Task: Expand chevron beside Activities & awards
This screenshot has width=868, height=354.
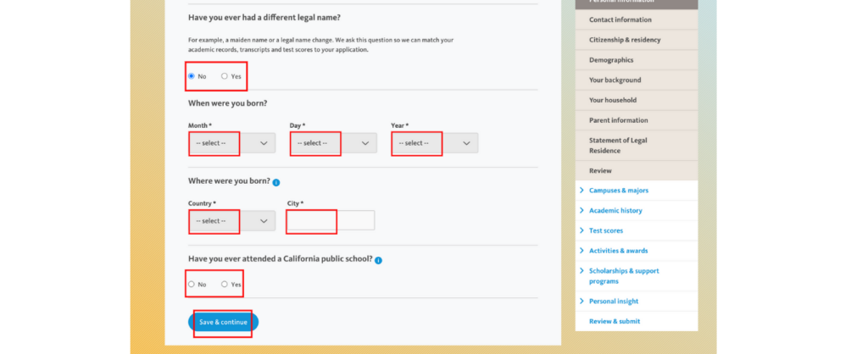Action: click(x=581, y=251)
